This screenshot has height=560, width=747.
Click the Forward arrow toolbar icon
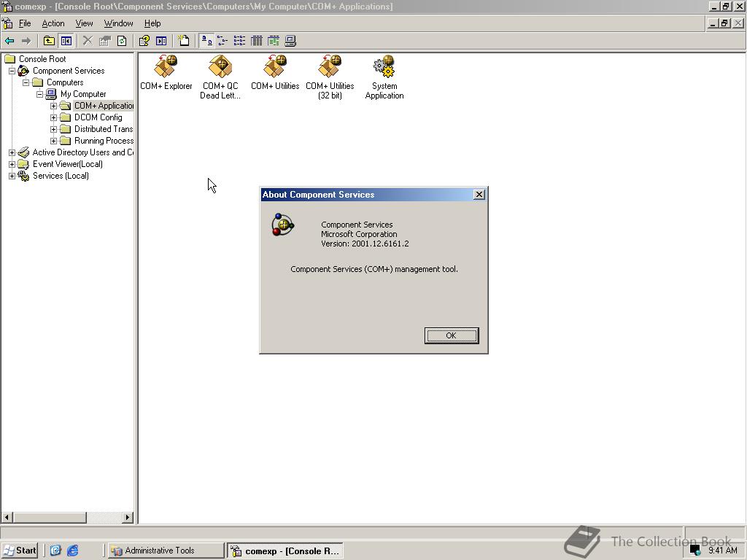click(27, 41)
